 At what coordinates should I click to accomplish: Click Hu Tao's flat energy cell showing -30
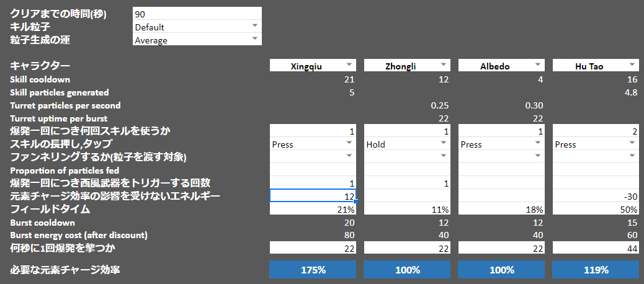coord(595,196)
